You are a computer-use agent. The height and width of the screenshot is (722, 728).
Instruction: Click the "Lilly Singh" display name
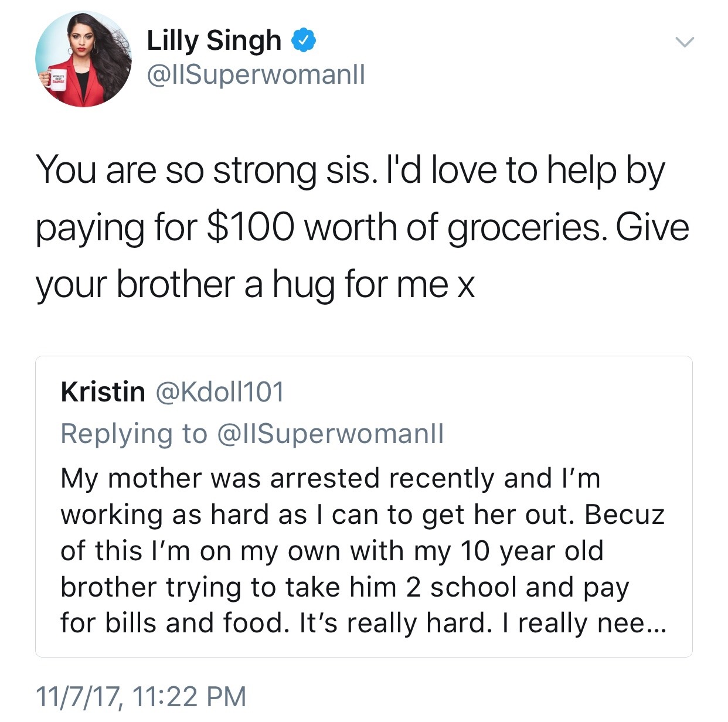pyautogui.click(x=214, y=40)
